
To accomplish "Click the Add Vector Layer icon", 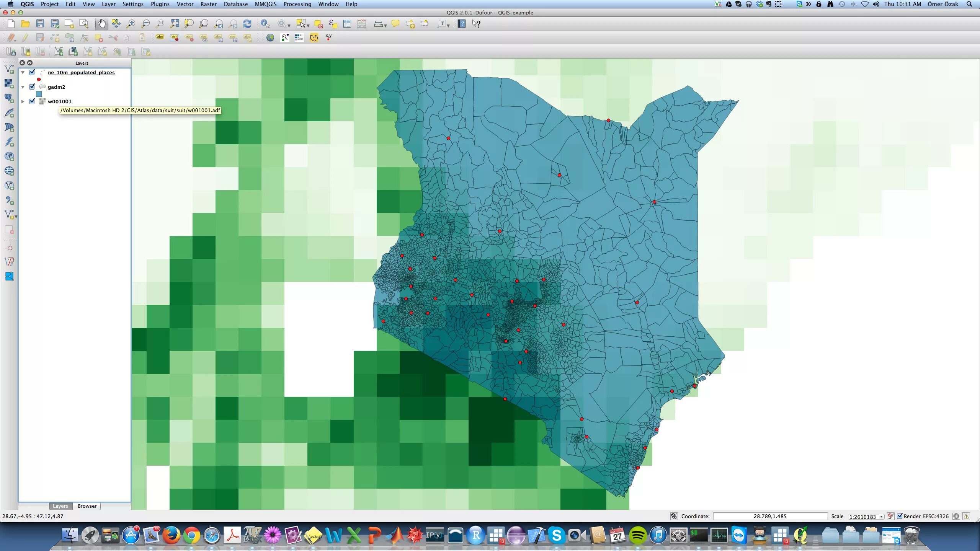I will click(x=9, y=69).
